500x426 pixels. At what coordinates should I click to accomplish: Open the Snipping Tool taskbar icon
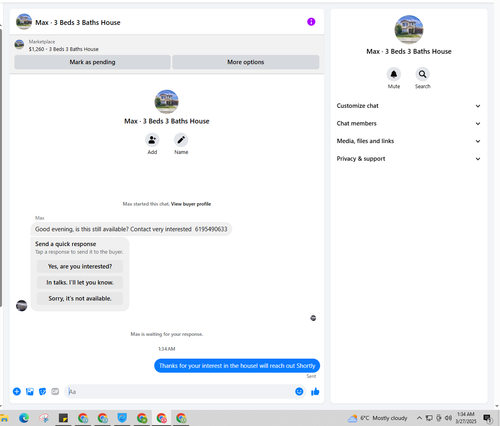coord(44,418)
